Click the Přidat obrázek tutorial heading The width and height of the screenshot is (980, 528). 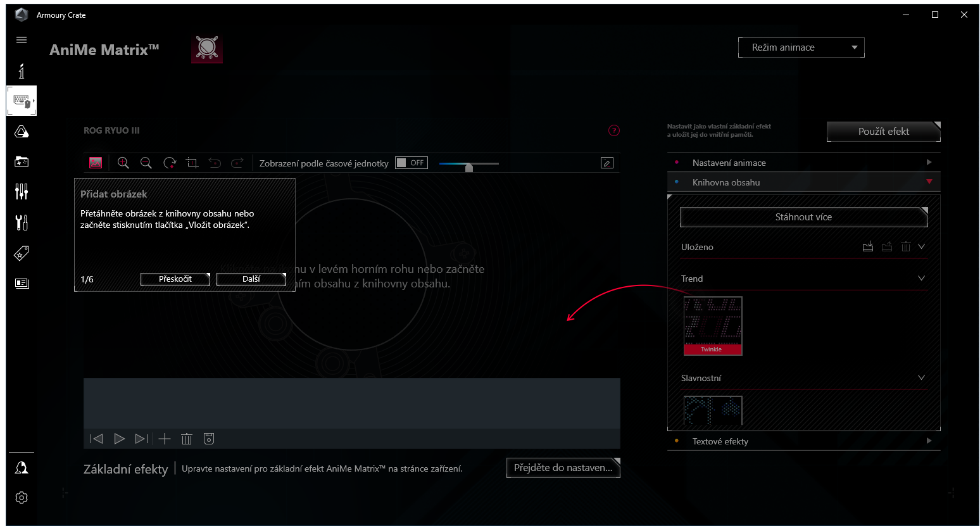point(114,194)
